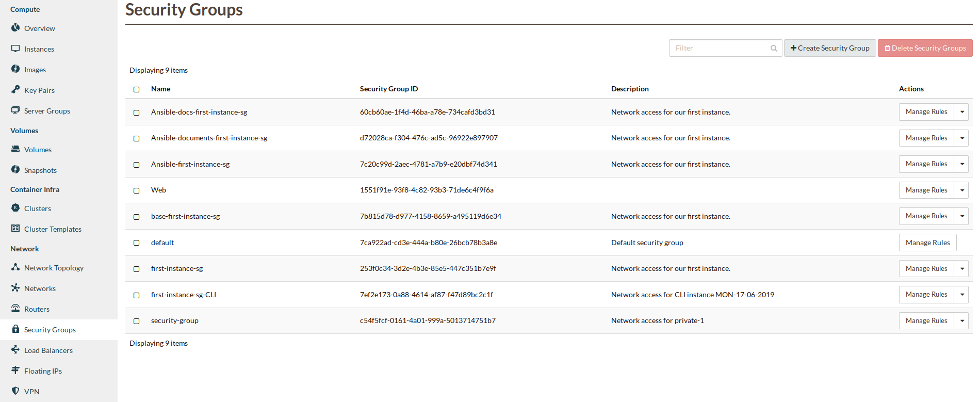Click Manage Rules for base-first-instance-sg

(926, 216)
